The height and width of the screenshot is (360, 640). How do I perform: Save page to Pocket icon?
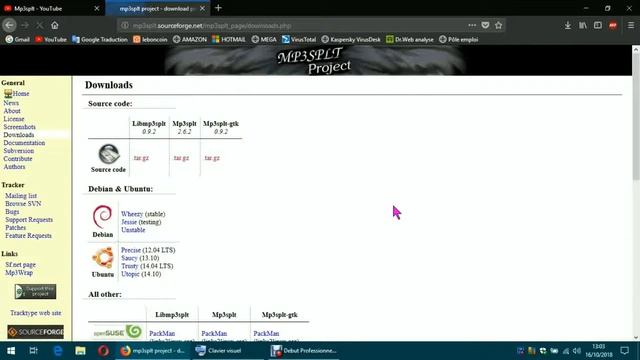click(485, 25)
